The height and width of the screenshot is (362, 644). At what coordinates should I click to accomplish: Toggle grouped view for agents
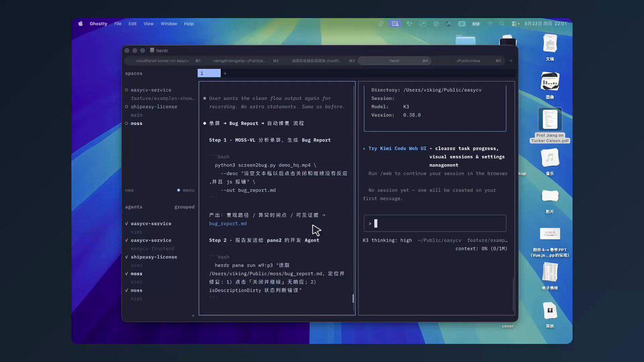(184, 207)
